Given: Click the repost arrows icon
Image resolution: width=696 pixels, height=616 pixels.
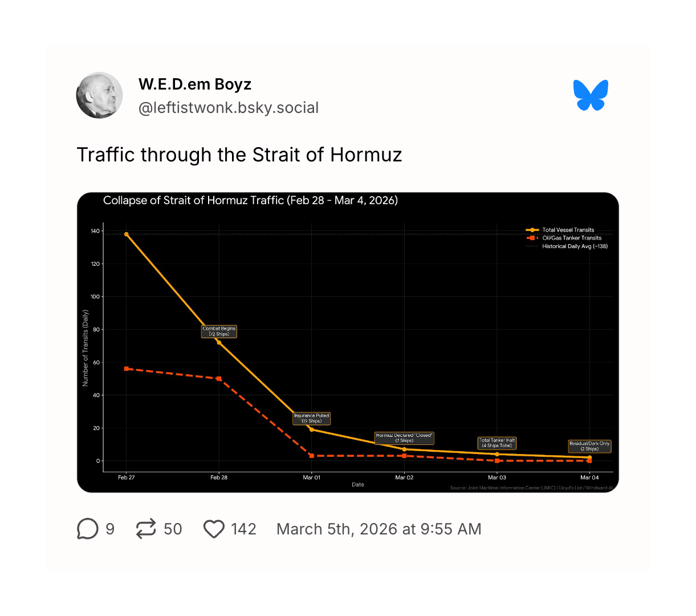Looking at the screenshot, I should [146, 529].
